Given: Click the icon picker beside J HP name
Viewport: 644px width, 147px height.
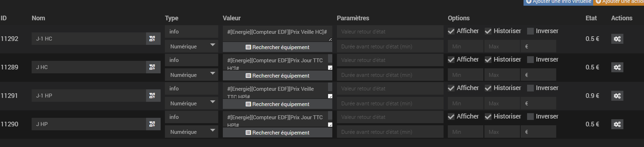Looking at the screenshot, I should click(152, 124).
